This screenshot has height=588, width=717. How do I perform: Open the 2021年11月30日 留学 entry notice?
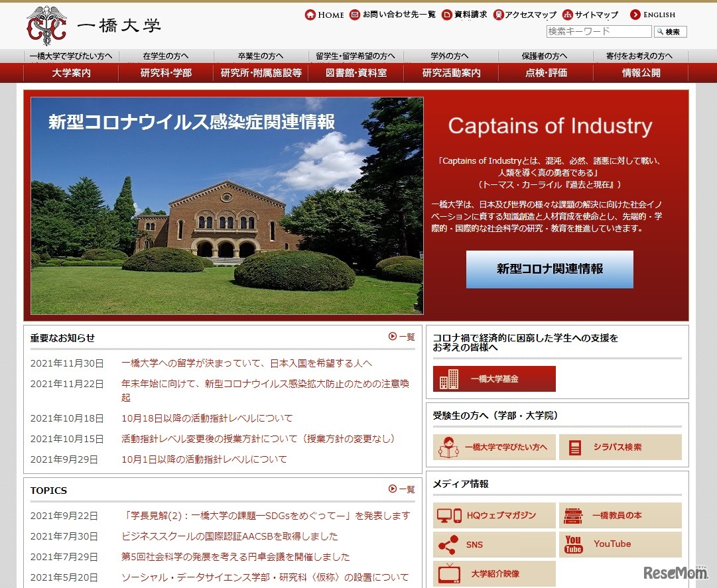(x=247, y=363)
